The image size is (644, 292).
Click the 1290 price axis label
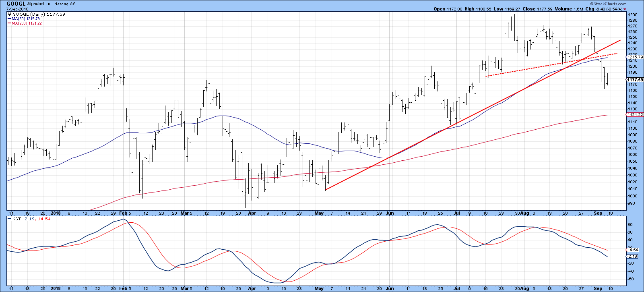633,15
